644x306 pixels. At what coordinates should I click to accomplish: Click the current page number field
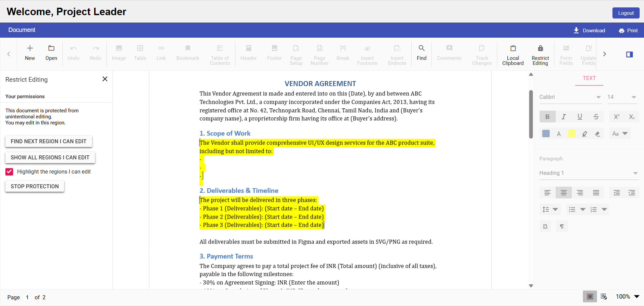pos(27,297)
